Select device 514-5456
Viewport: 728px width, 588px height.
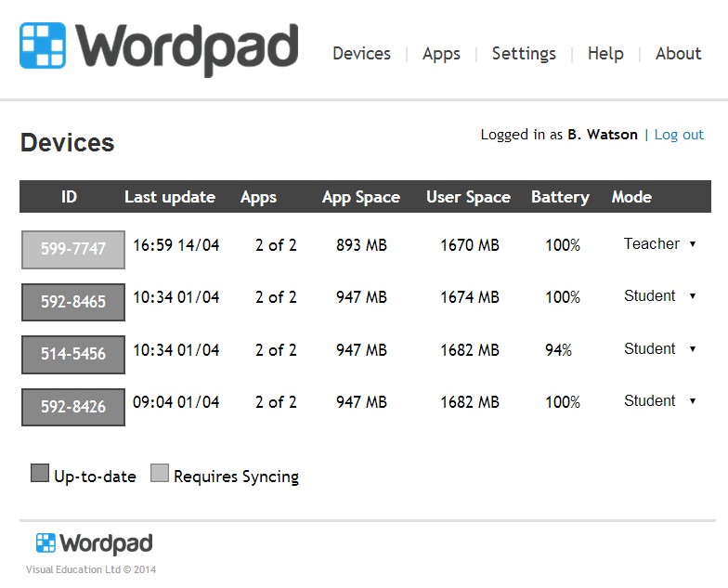[73, 355]
